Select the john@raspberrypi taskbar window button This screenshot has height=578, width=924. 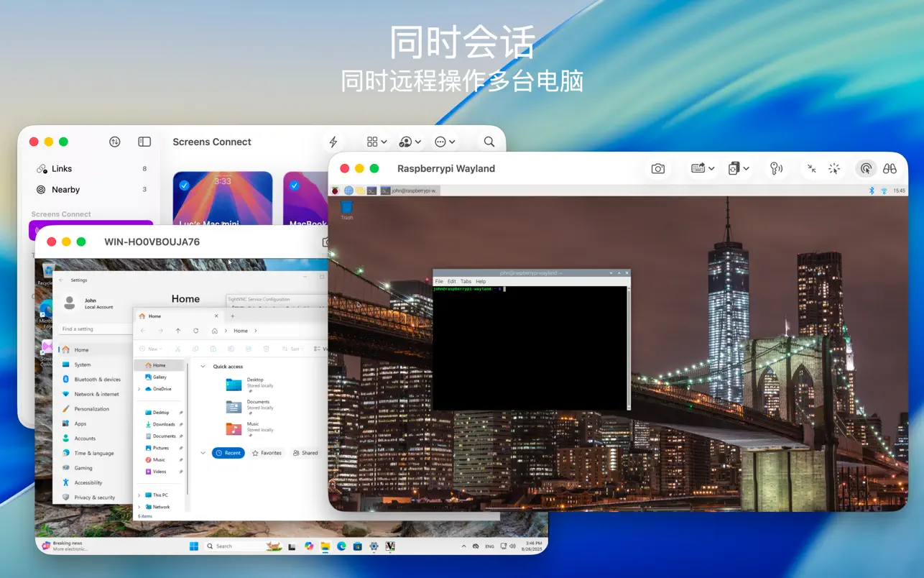click(410, 191)
